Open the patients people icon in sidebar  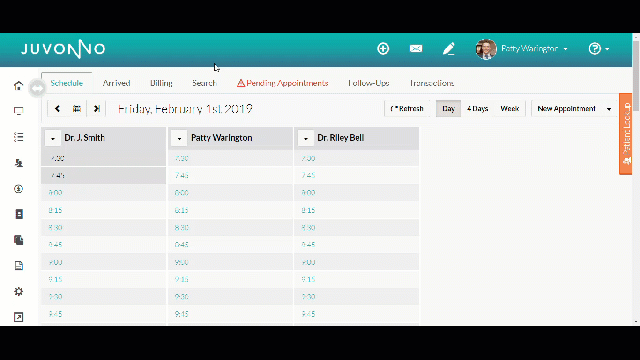(18, 163)
